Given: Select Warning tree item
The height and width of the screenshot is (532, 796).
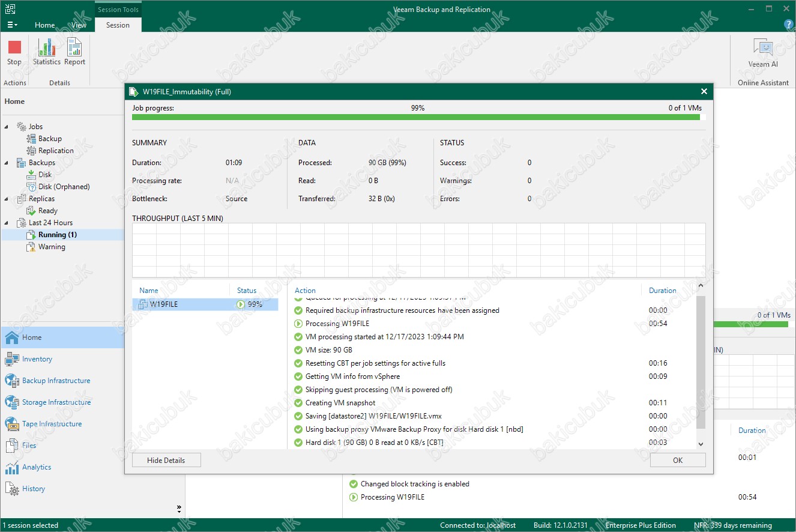Looking at the screenshot, I should click(52, 247).
